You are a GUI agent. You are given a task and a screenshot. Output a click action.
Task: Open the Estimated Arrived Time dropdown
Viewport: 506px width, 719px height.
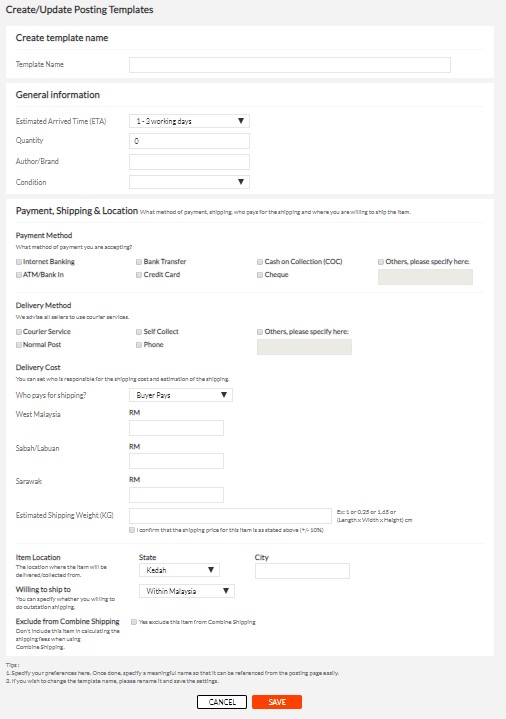189,121
